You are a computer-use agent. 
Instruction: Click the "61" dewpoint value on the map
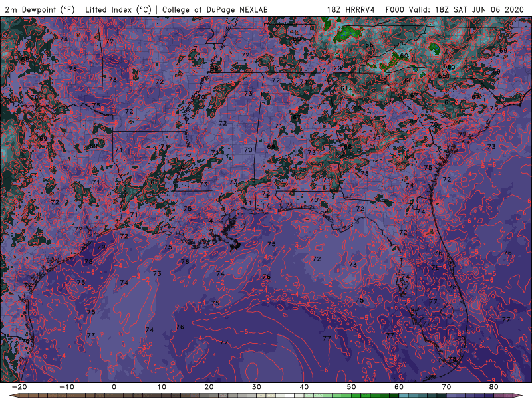click(344, 88)
